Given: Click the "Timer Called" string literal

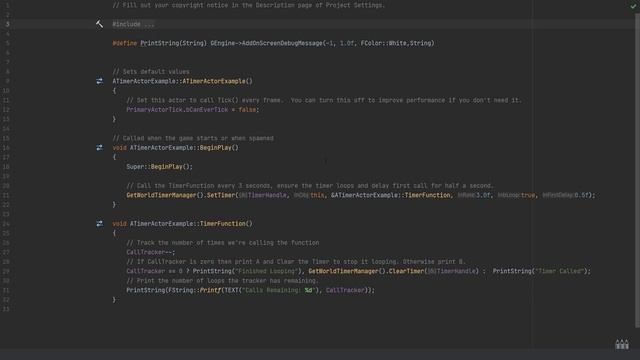Looking at the screenshot, I should 558,271.
